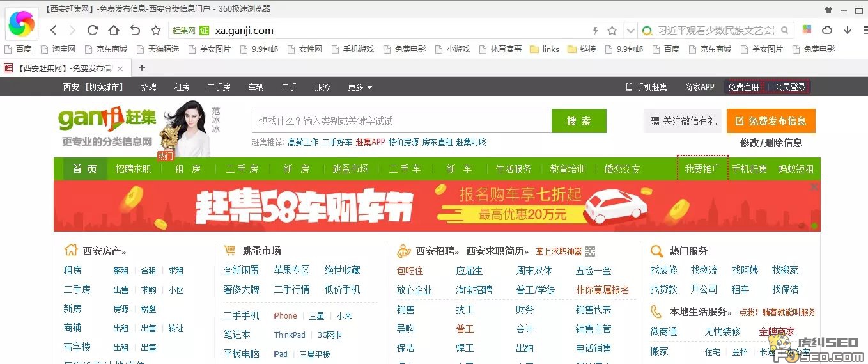This screenshot has width=868, height=364.
Task: Click the xa.ganji.com address bar
Action: [x=396, y=30]
